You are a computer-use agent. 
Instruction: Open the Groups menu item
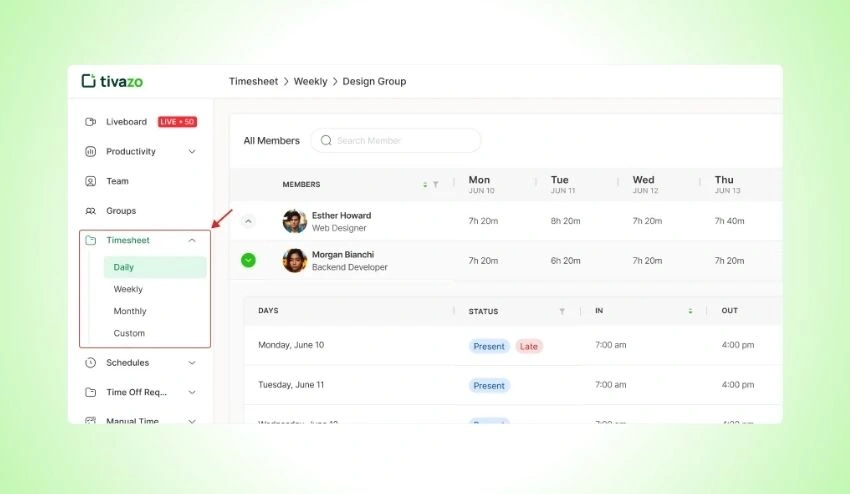click(x=121, y=211)
